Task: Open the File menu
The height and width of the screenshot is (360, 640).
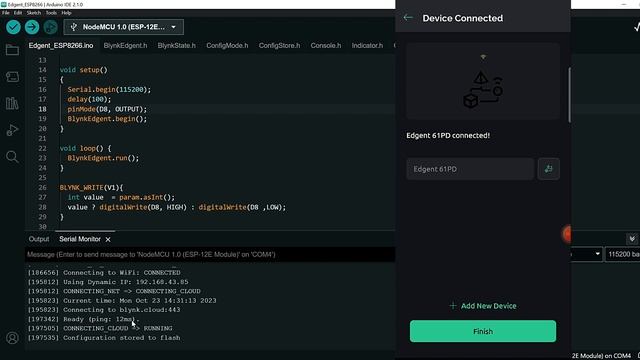Action: pyautogui.click(x=6, y=13)
